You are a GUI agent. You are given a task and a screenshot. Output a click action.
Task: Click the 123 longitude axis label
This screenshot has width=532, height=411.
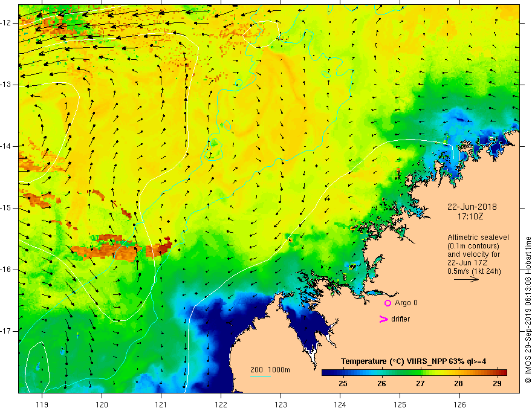tap(281, 404)
